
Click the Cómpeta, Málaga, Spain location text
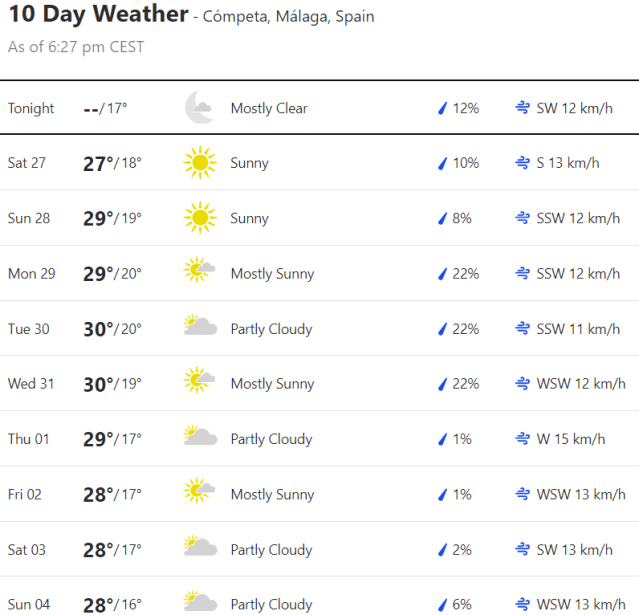click(289, 17)
